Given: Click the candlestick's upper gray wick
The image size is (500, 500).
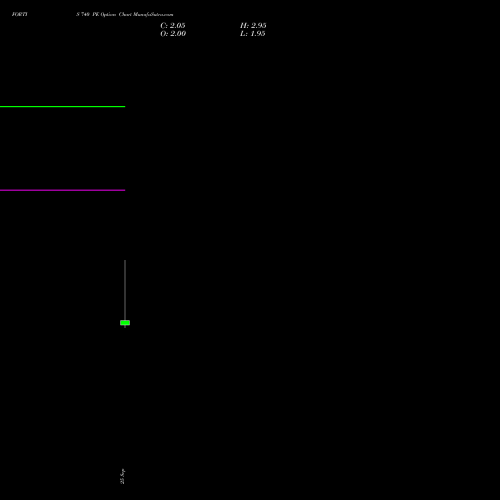Looking at the screenshot, I should click(x=125, y=290).
